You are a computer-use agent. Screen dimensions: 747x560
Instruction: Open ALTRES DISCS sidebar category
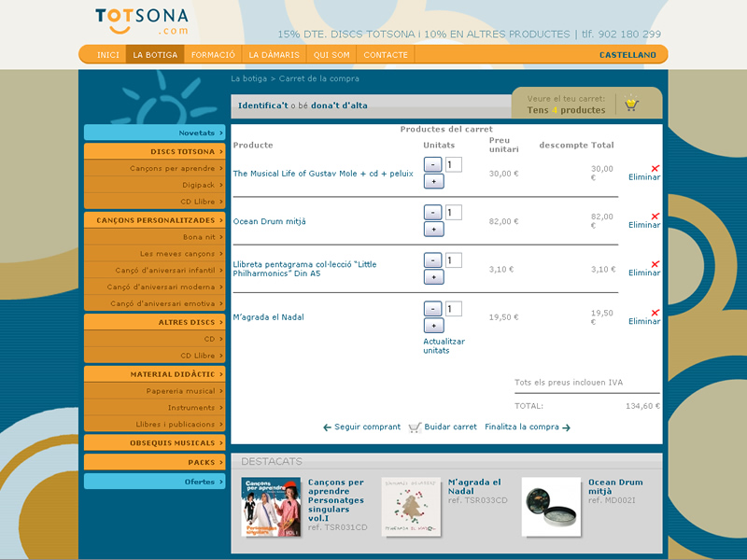(154, 322)
